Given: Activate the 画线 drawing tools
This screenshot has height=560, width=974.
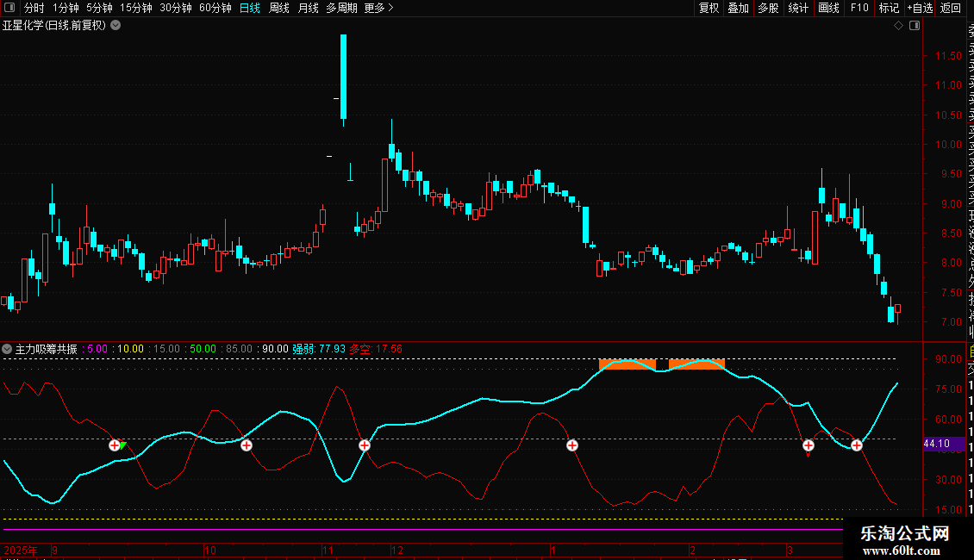Looking at the screenshot, I should pyautogui.click(x=828, y=8).
